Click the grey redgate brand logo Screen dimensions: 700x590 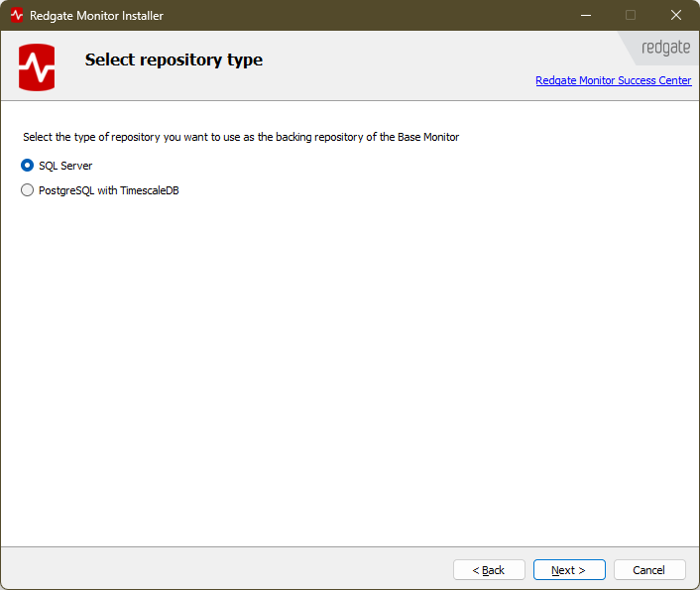[664, 47]
